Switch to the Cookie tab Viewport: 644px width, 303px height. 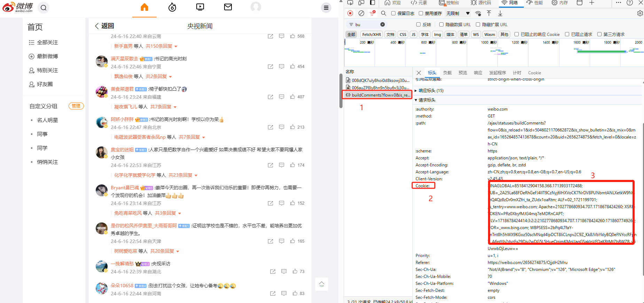tap(534, 73)
